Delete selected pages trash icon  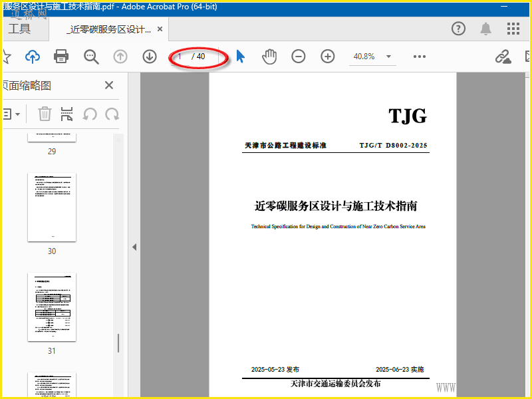click(x=45, y=114)
